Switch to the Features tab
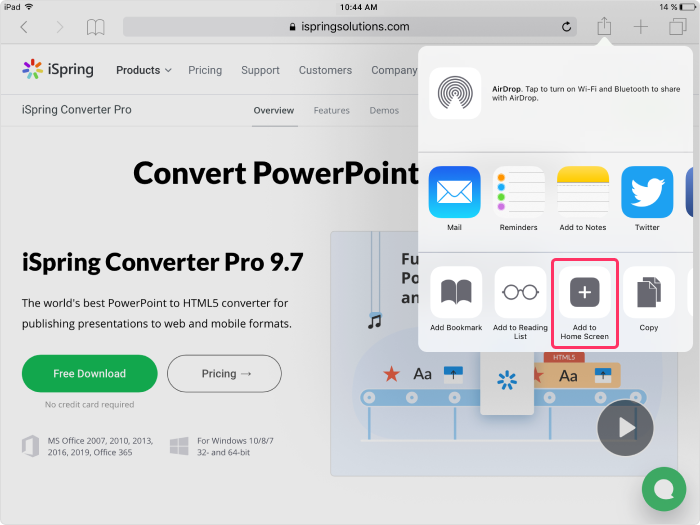700x525 pixels. (332, 110)
